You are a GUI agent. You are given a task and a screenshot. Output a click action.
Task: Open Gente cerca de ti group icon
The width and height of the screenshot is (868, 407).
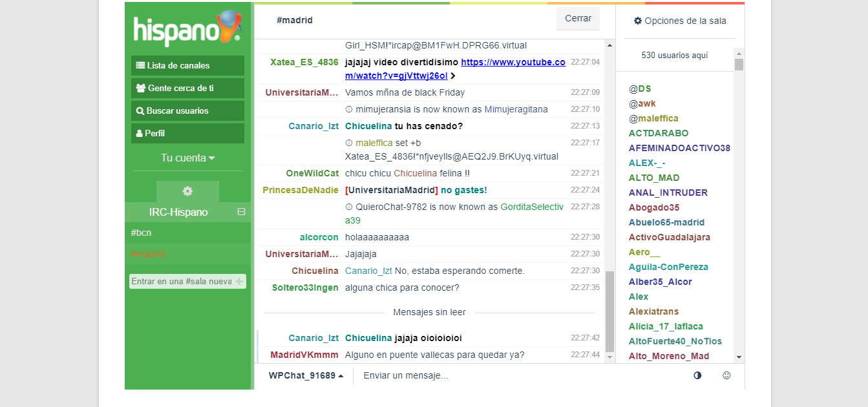point(141,88)
